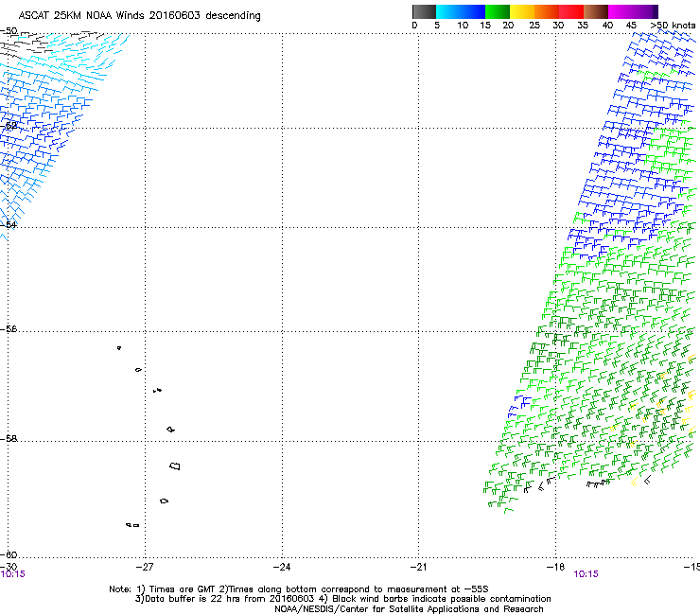The height and width of the screenshot is (615, 700).
Task: Click the title 'ASCAT 25KM NOAA Winds 20160603 descending'
Action: point(139,16)
